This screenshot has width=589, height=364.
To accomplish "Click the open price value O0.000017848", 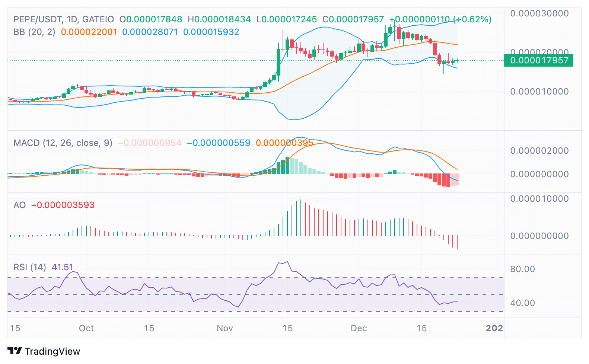I will coord(151,19).
